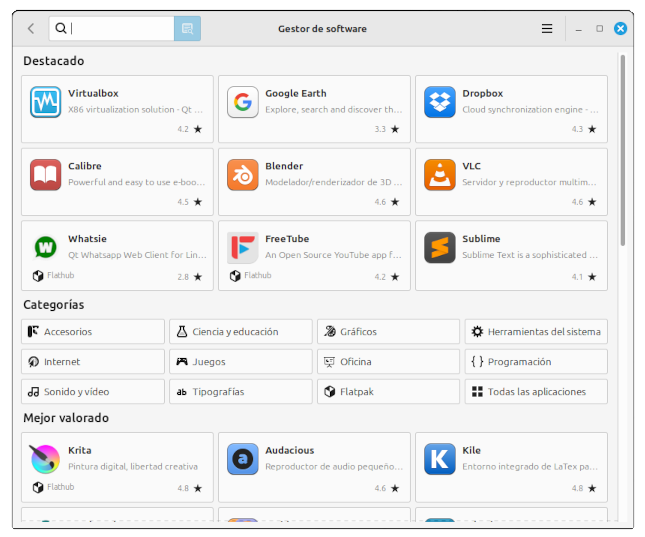
Task: Close the Gestor de software window
Action: pyautogui.click(x=620, y=28)
